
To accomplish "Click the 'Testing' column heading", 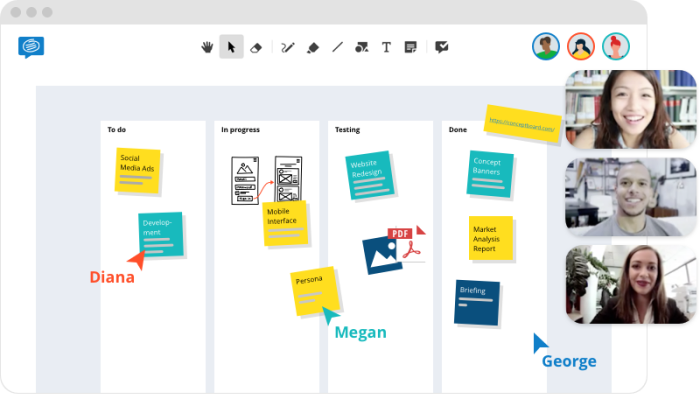I will click(x=347, y=129).
